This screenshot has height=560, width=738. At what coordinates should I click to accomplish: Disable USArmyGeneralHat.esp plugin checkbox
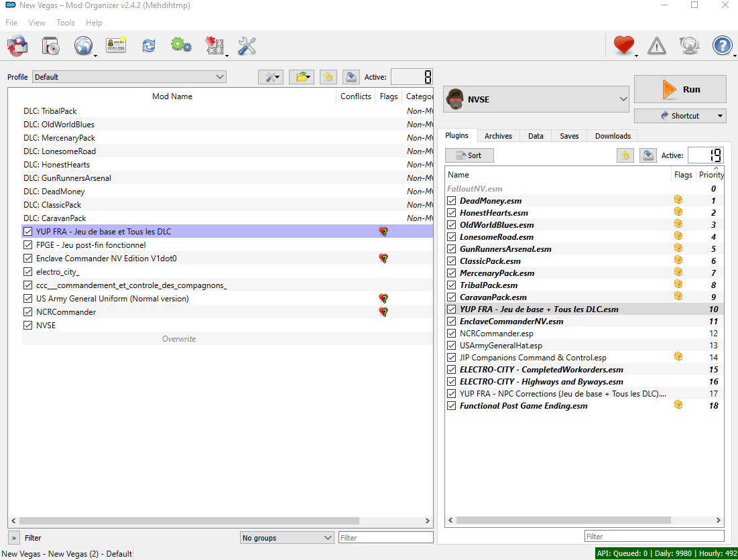point(451,346)
